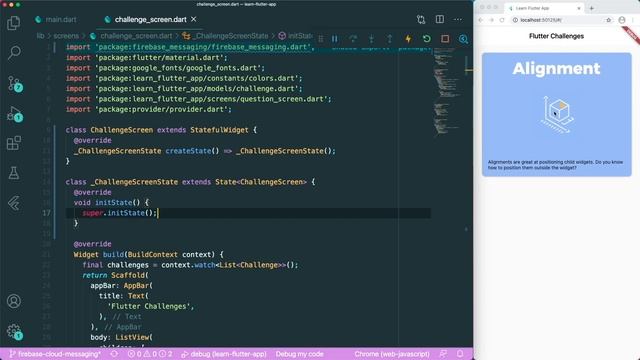This screenshot has width=640, height=360.
Task: Select the Learn Flutter App browser tab
Action: (544, 8)
